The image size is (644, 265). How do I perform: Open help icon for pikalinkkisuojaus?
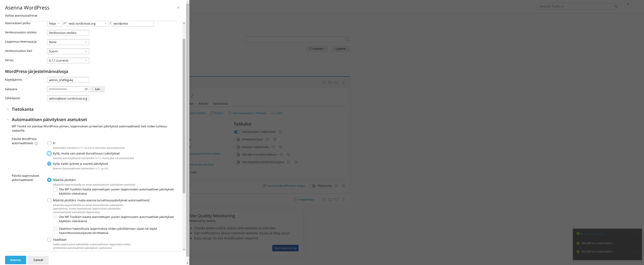coord(289,162)
